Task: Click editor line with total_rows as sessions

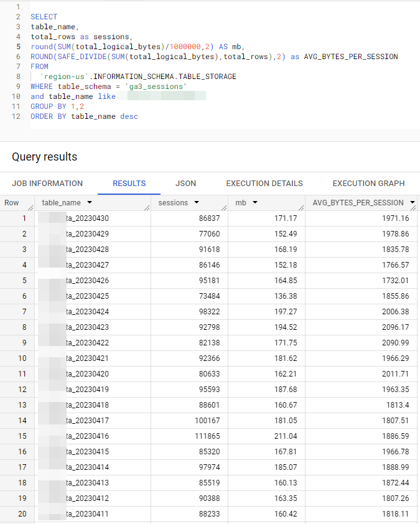Action: (x=82, y=37)
